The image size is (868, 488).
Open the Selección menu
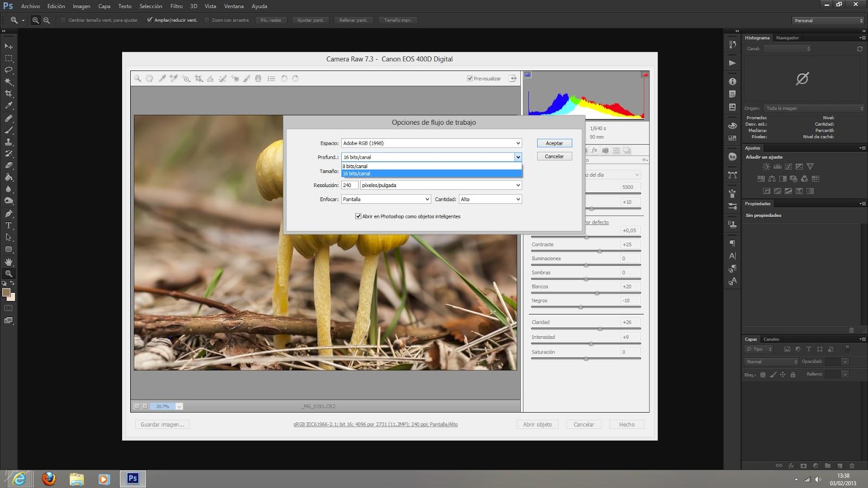[151, 7]
